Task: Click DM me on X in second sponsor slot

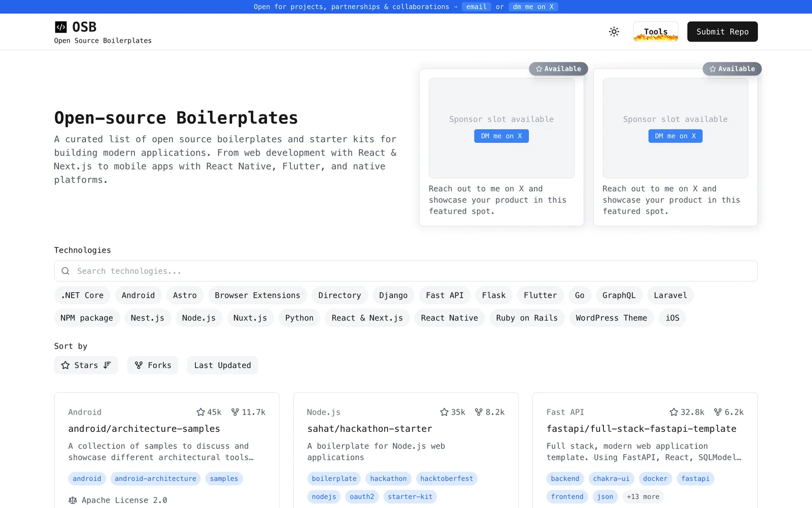Action: pyautogui.click(x=675, y=136)
